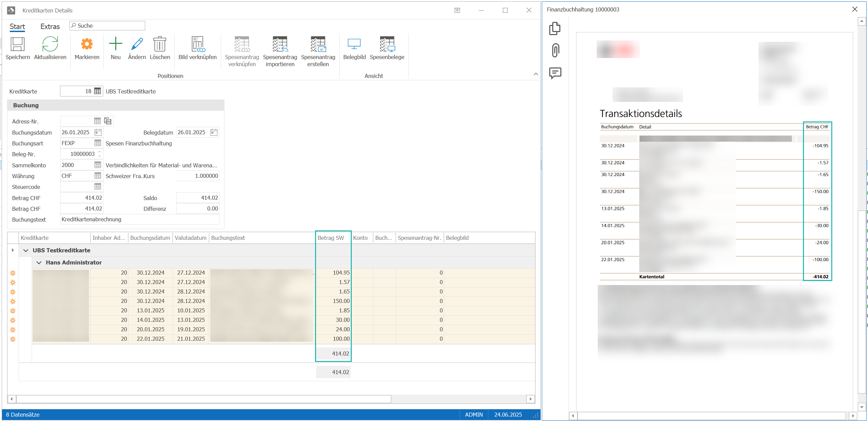Open Belegdatum calendar picker
The width and height of the screenshot is (868, 421).
[x=214, y=132]
